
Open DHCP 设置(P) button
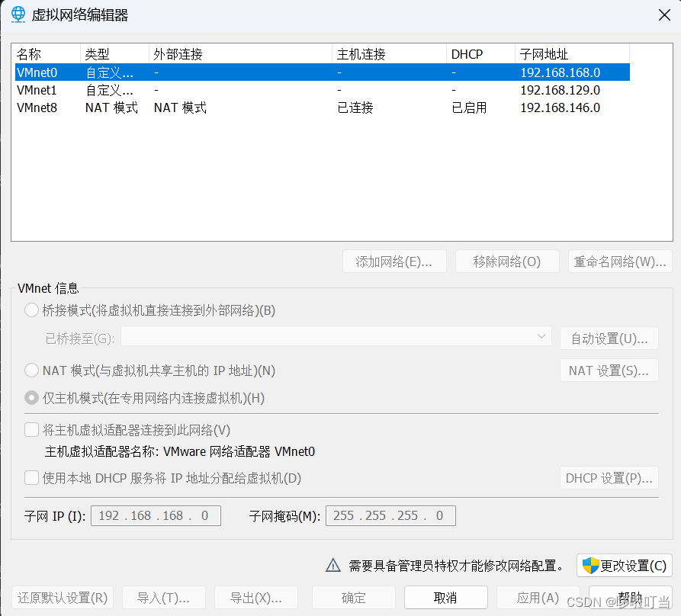tap(609, 478)
